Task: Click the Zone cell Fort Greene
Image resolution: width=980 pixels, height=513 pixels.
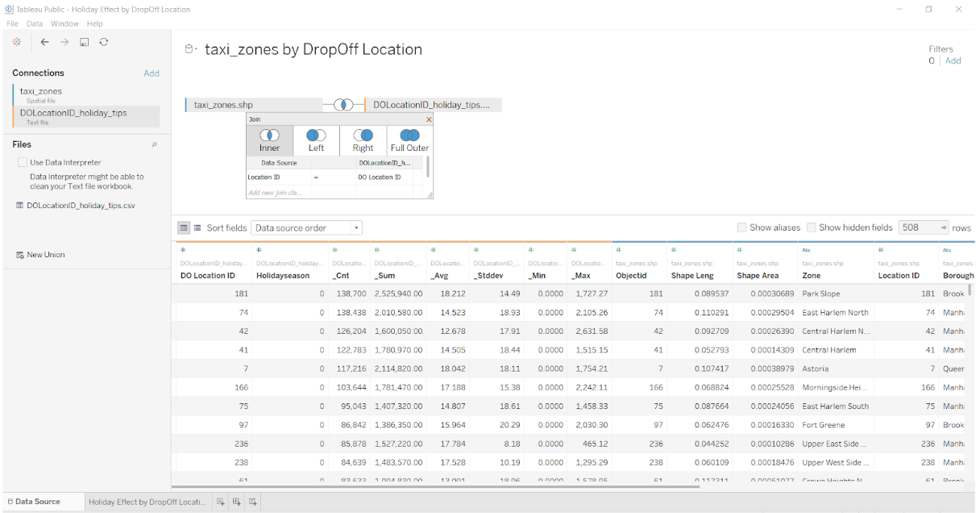Action: (823, 425)
